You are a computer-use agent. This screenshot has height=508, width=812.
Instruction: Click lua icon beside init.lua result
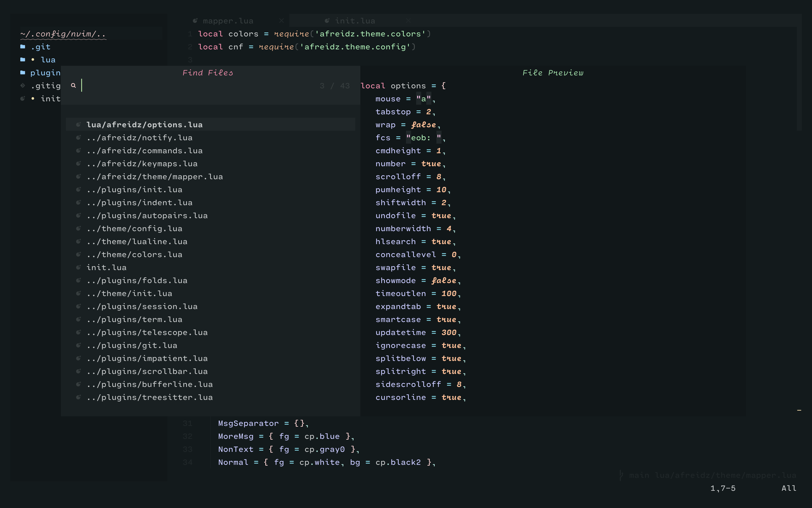tap(78, 267)
